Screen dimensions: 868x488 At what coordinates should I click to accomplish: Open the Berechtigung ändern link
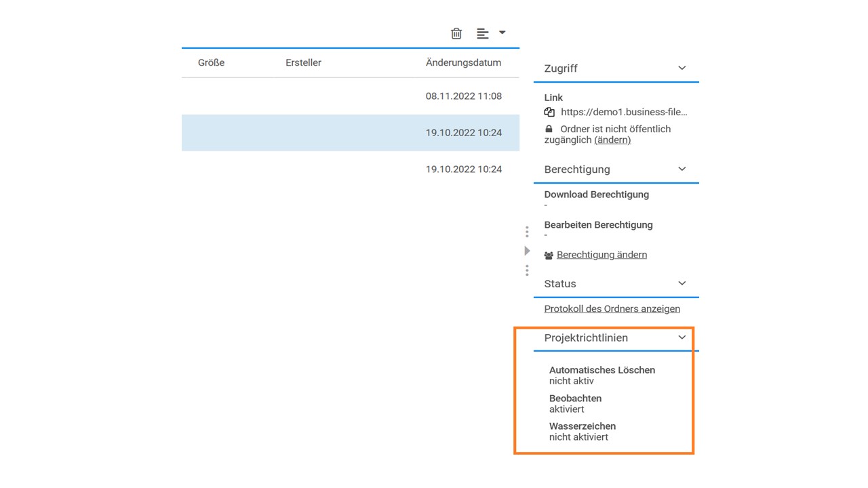click(x=601, y=255)
